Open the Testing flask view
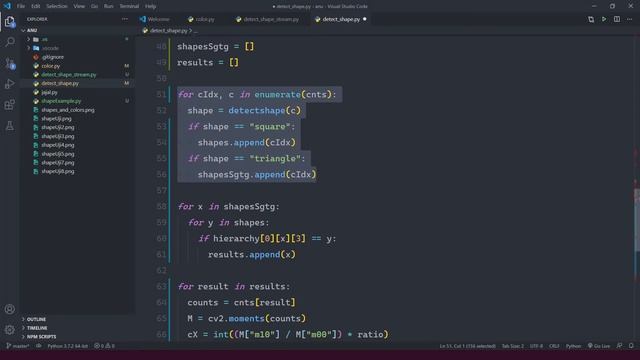 pos(10,126)
